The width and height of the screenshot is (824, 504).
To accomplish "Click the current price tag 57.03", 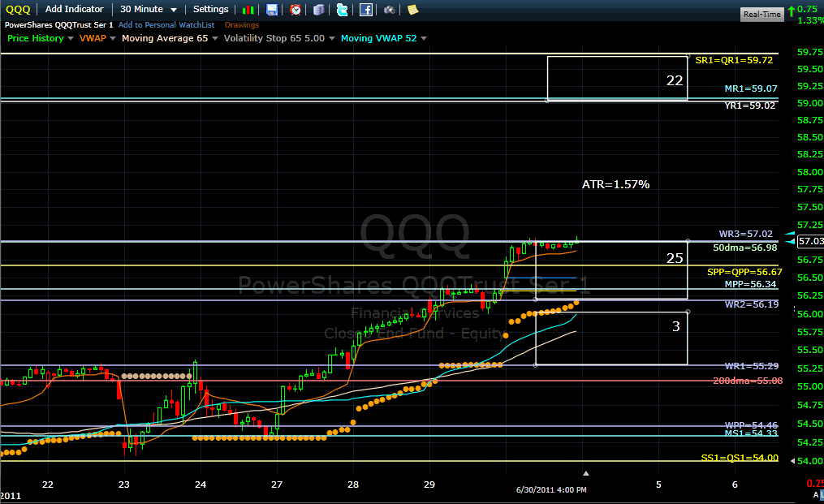I will coord(810,241).
